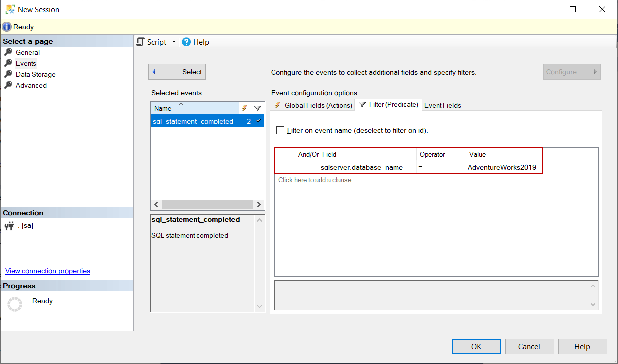Viewport: 618px width, 364px height.
Task: Click the Script toolbar icon
Action: tap(140, 42)
